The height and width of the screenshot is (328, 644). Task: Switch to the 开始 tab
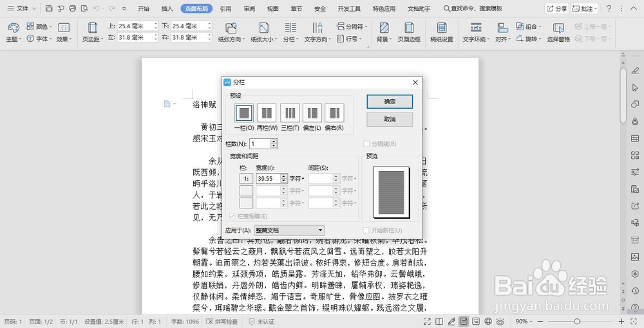144,8
